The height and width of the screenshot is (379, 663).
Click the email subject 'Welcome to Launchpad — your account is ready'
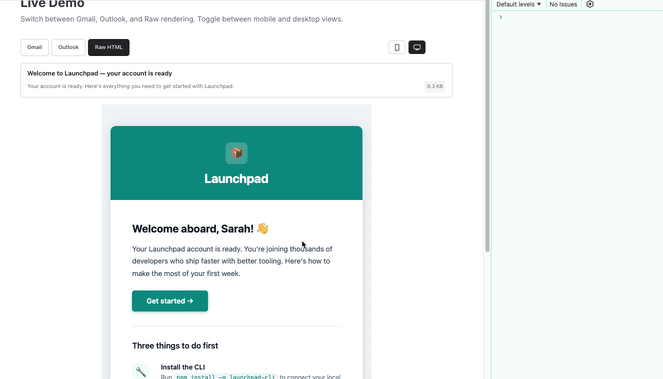coord(100,73)
